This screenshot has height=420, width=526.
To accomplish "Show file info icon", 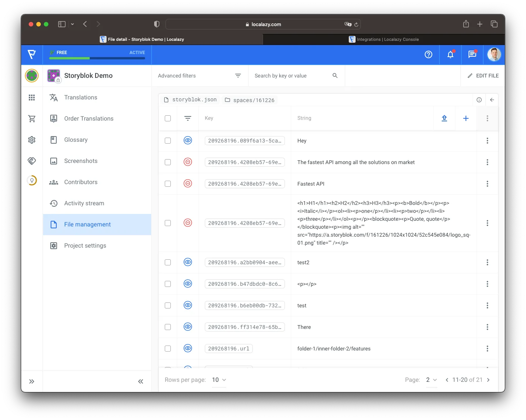I will [479, 100].
